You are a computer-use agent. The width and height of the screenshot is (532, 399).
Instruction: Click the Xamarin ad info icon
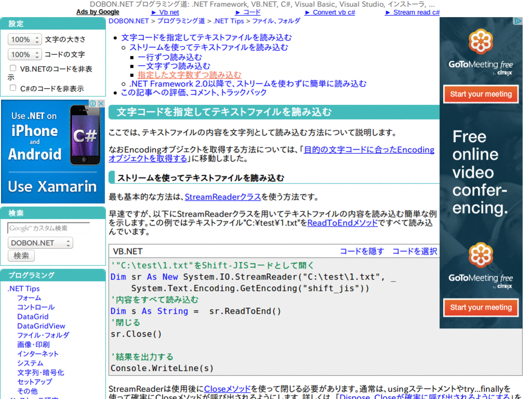coord(92,103)
